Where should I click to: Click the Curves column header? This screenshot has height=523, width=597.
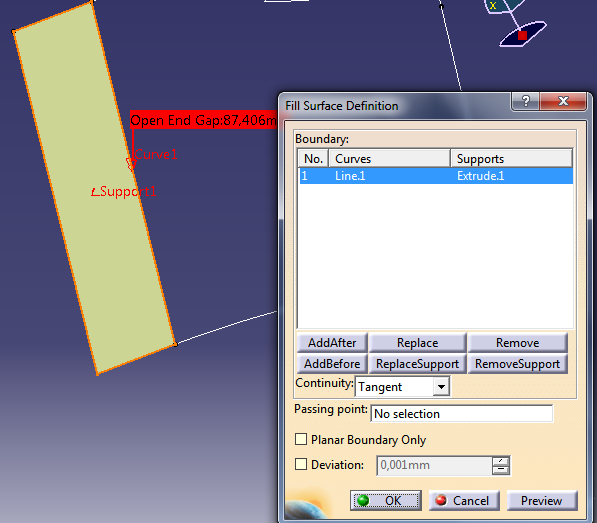pos(389,159)
